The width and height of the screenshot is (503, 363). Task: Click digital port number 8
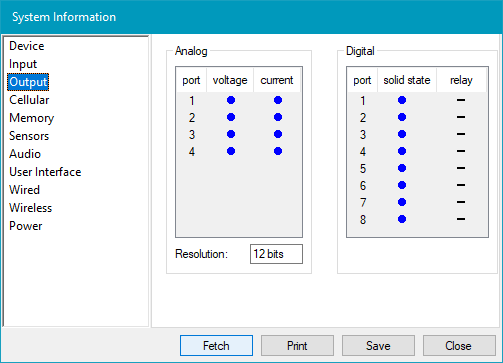(363, 220)
